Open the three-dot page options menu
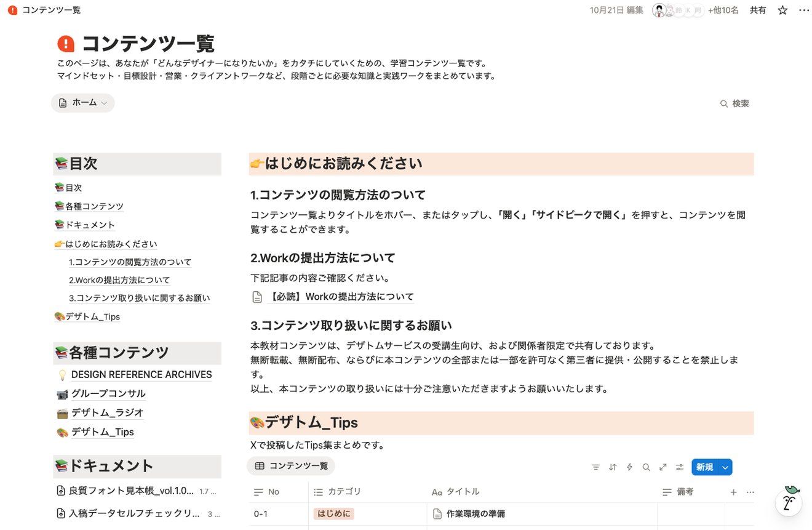The image size is (812, 530). point(803,10)
